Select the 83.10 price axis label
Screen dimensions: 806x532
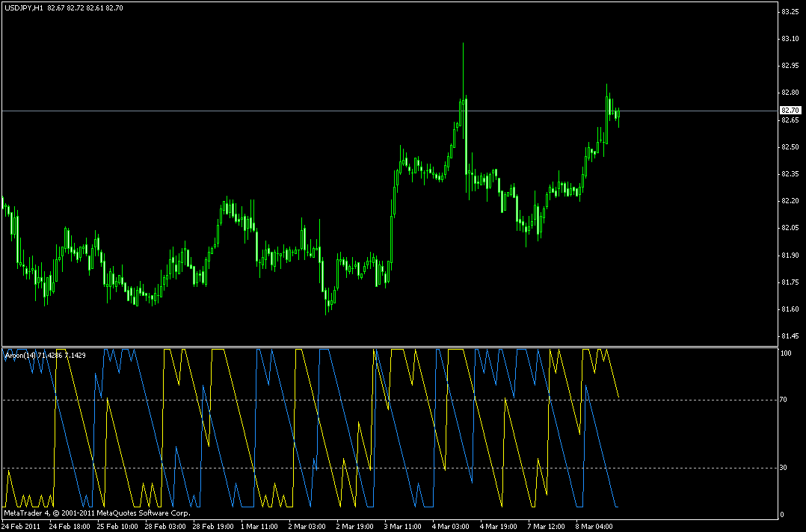(x=790, y=39)
